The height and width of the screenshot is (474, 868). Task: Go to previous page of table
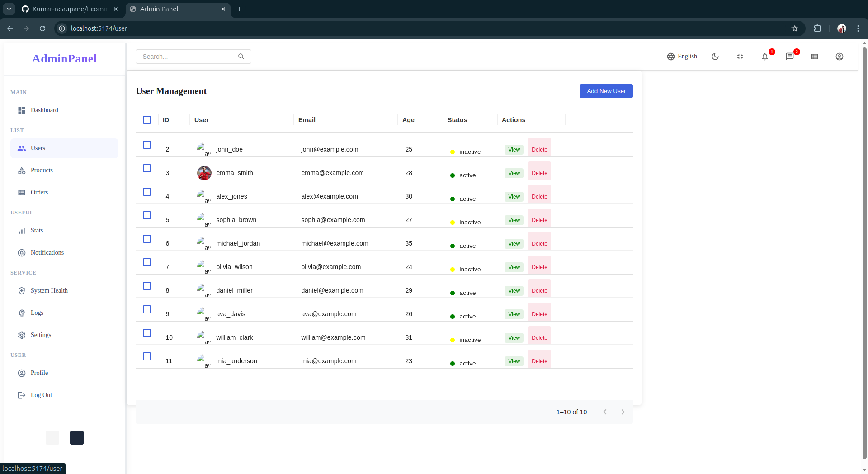pyautogui.click(x=605, y=412)
